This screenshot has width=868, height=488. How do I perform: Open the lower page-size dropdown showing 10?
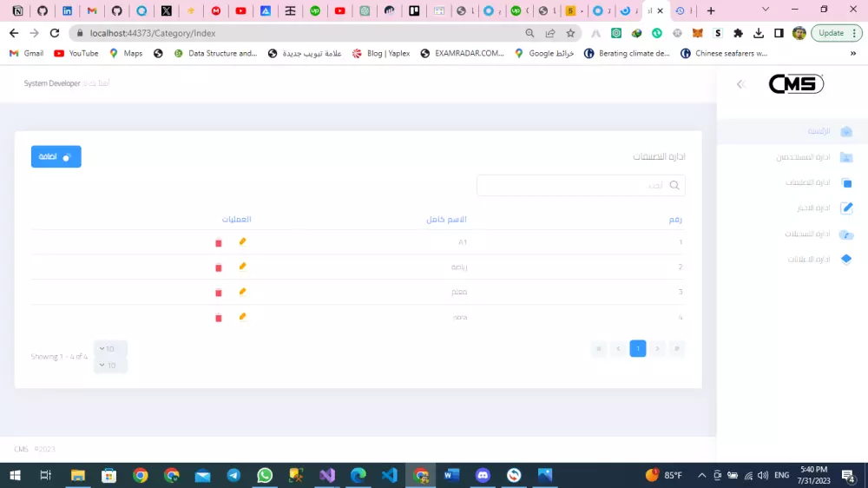[x=110, y=365]
